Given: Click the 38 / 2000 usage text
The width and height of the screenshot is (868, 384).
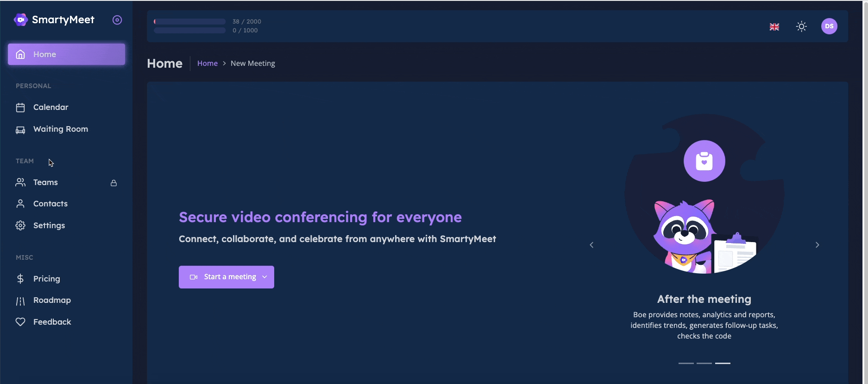Looking at the screenshot, I should click(247, 21).
